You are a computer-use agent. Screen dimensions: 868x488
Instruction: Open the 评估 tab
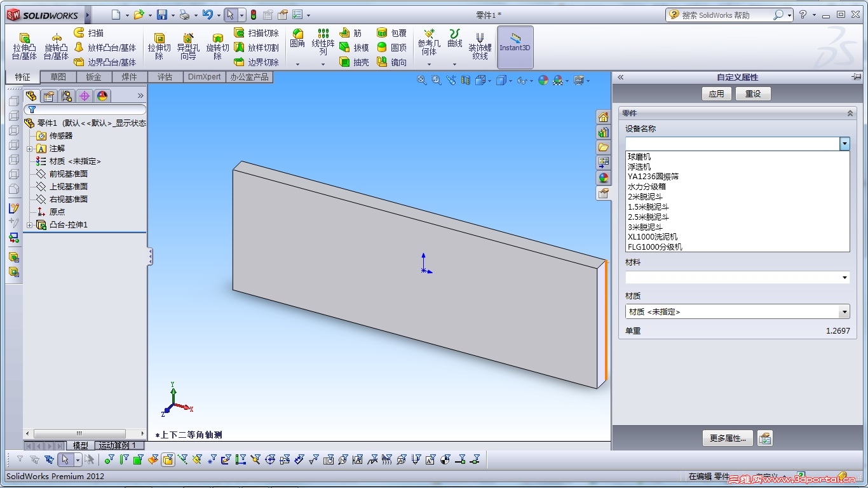[165, 77]
